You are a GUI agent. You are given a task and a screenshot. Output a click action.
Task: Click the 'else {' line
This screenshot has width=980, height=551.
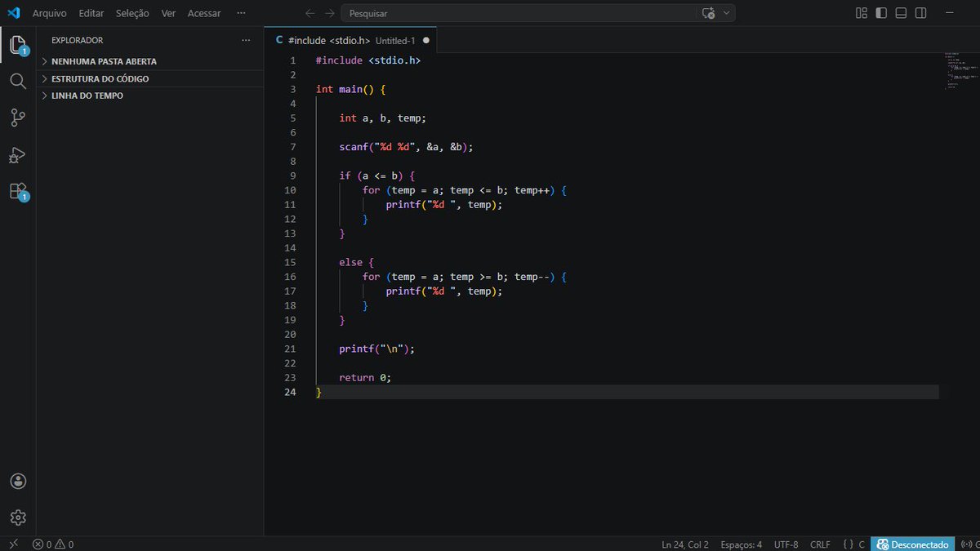tap(356, 262)
